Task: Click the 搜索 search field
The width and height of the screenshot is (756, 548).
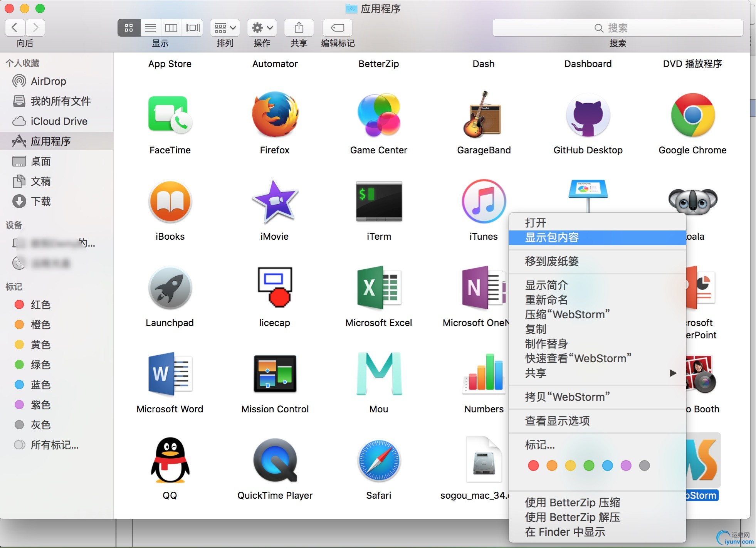Action: (x=618, y=28)
